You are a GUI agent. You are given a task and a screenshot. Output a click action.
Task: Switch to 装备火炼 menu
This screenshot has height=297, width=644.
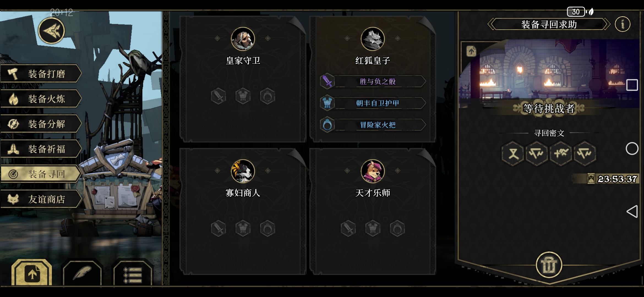point(41,99)
